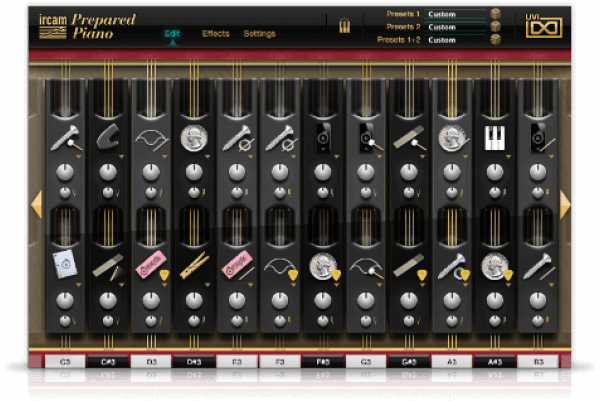The width and height of the screenshot is (600, 401).
Task: Select the speaker preparation on upper F#3
Action: (x=323, y=137)
